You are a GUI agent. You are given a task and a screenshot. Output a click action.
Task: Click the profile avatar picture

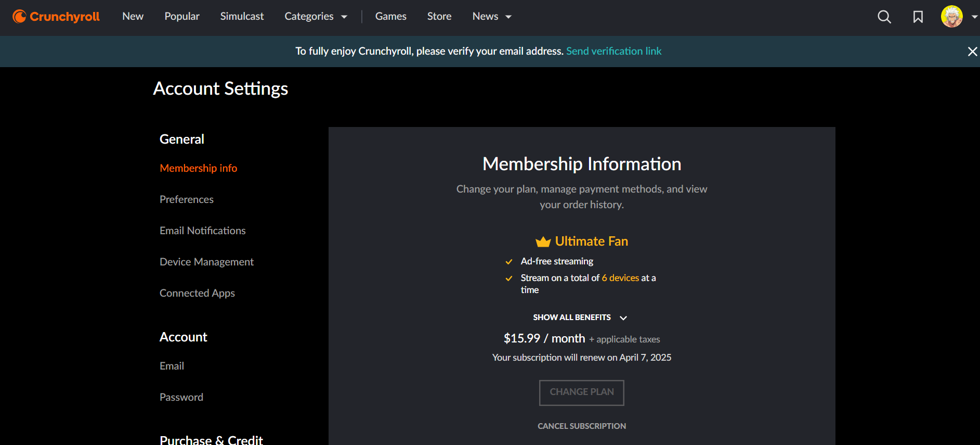coord(951,17)
